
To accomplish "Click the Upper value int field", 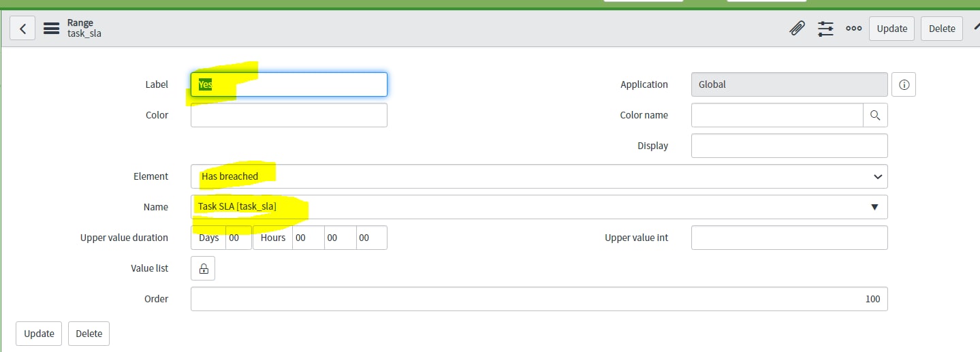I will click(789, 238).
